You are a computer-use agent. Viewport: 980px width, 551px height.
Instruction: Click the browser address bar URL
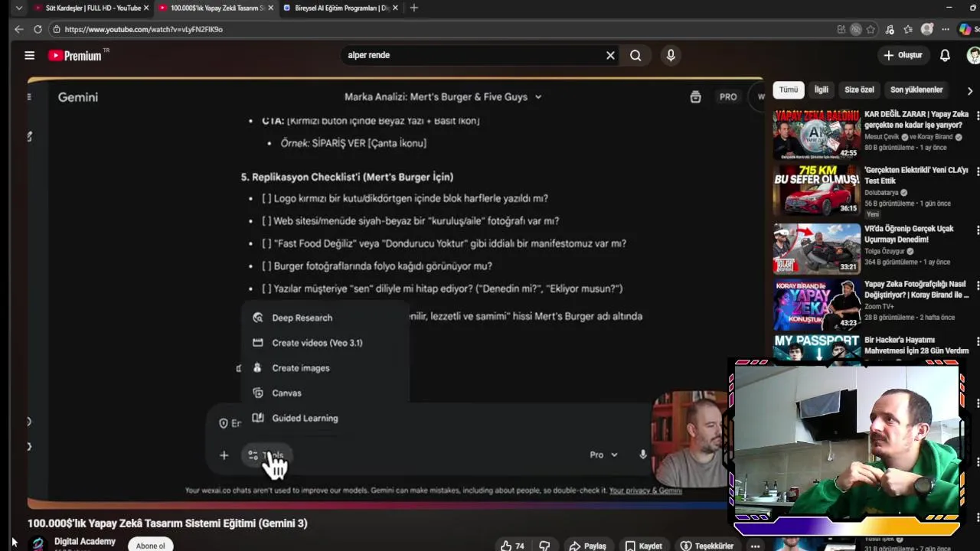[143, 29]
